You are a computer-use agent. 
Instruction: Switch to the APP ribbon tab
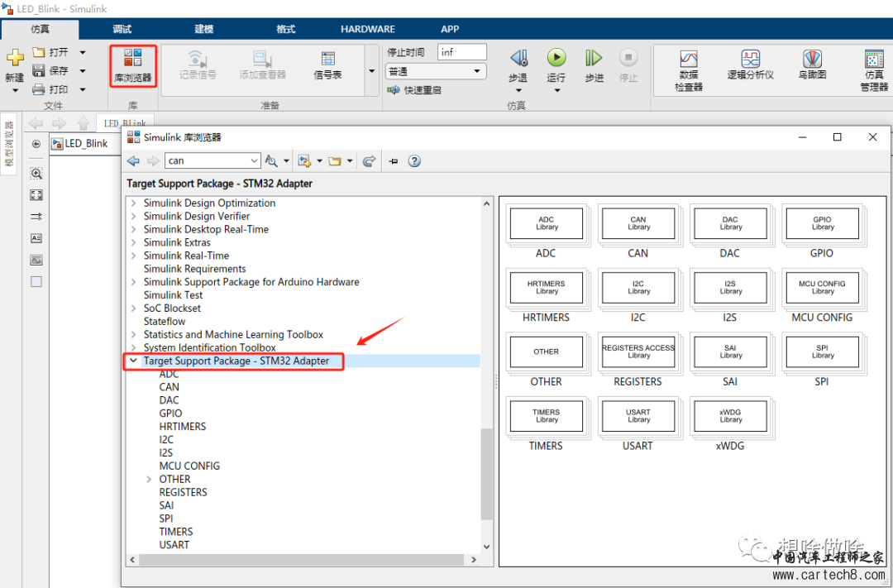click(450, 29)
